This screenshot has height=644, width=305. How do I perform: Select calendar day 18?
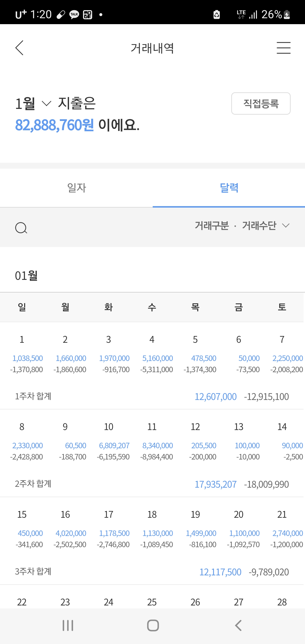pyautogui.click(x=152, y=514)
